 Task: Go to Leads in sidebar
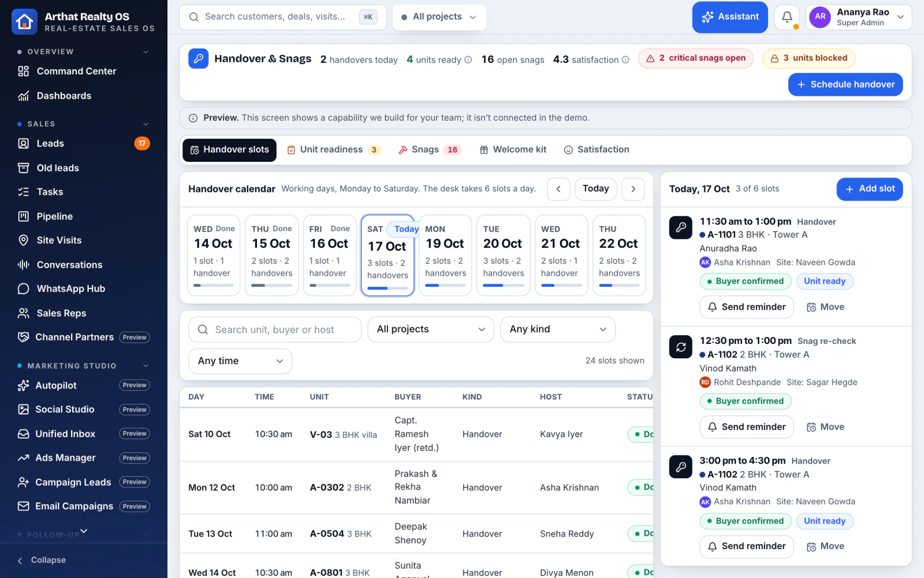[x=84, y=143]
